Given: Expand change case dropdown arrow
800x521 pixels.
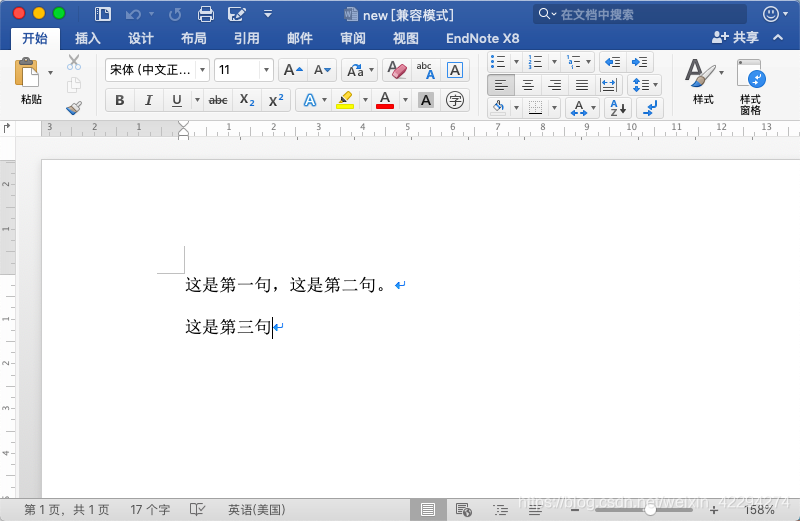Looking at the screenshot, I should [371, 70].
